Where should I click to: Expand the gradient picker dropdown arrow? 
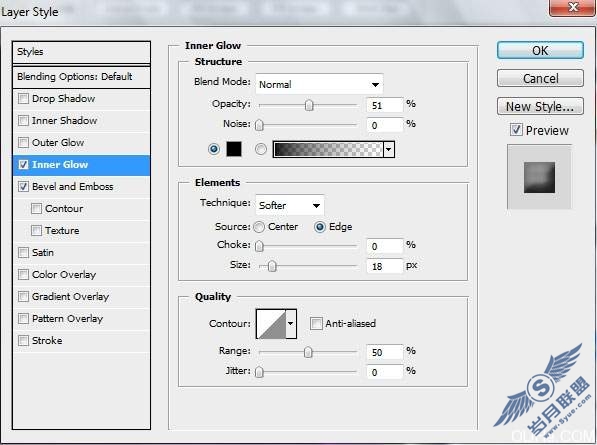tap(389, 149)
